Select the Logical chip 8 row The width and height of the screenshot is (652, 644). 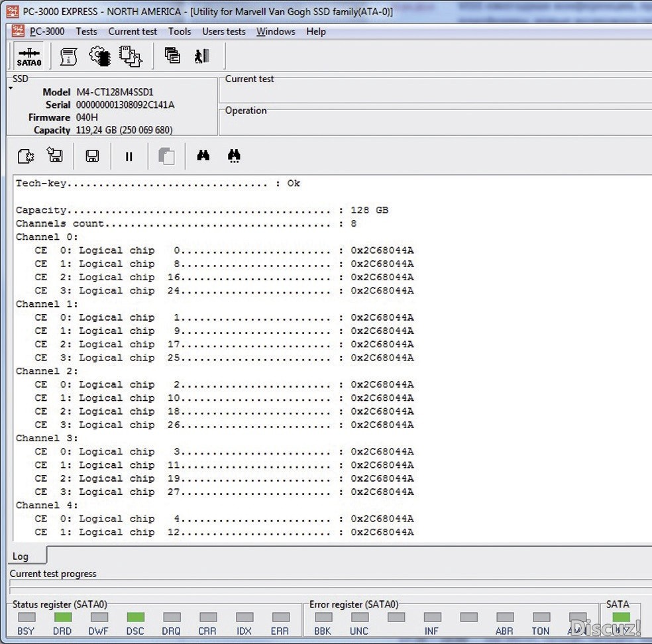[x=224, y=264]
